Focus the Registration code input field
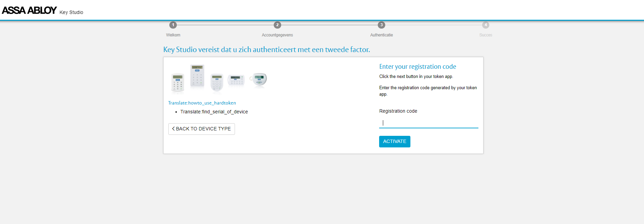The height and width of the screenshot is (224, 644). [x=428, y=123]
